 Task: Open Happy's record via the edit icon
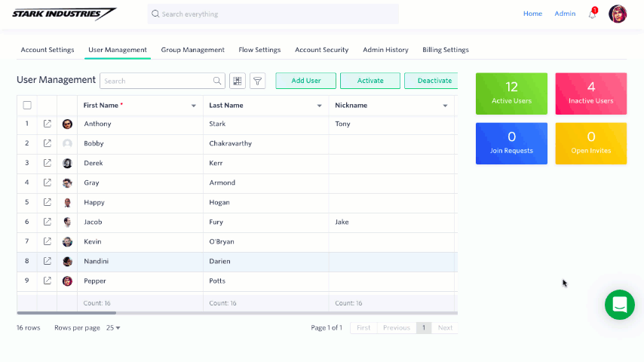tap(48, 202)
